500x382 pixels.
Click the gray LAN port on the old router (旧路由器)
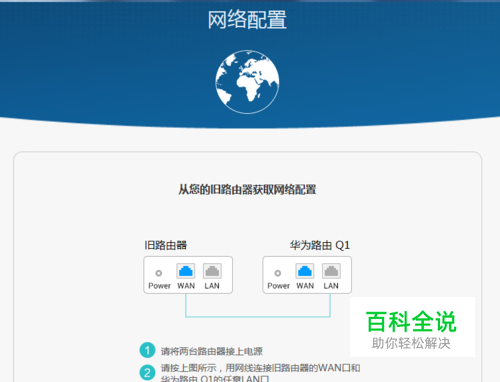(212, 271)
